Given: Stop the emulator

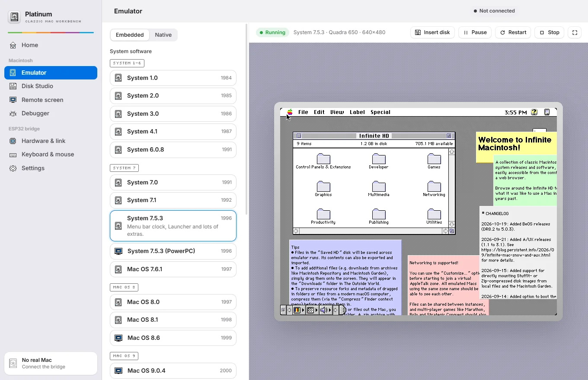Looking at the screenshot, I should (x=549, y=32).
